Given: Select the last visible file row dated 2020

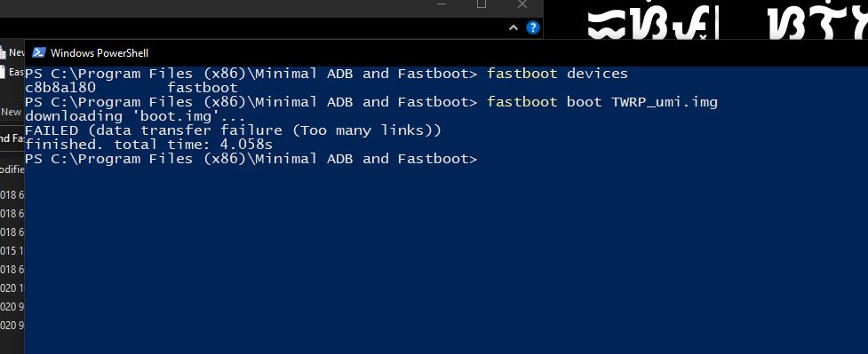Looking at the screenshot, I should pos(12,326).
